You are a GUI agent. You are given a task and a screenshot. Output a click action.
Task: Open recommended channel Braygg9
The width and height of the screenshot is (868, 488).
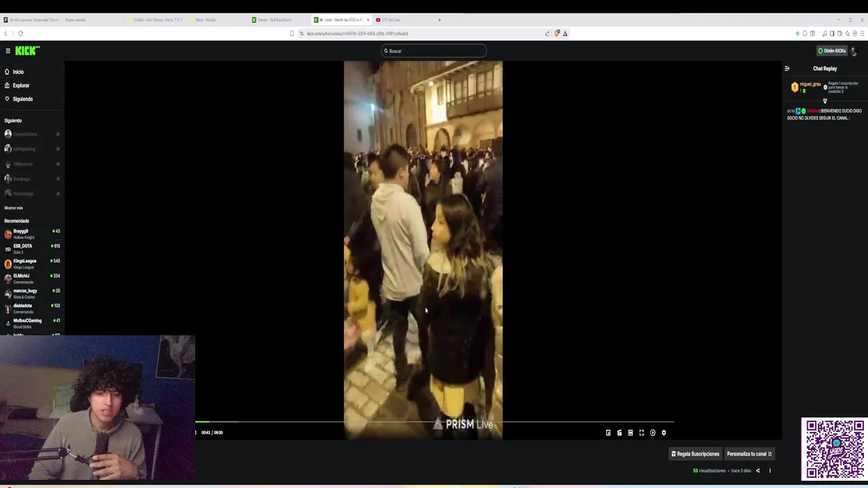click(x=32, y=234)
